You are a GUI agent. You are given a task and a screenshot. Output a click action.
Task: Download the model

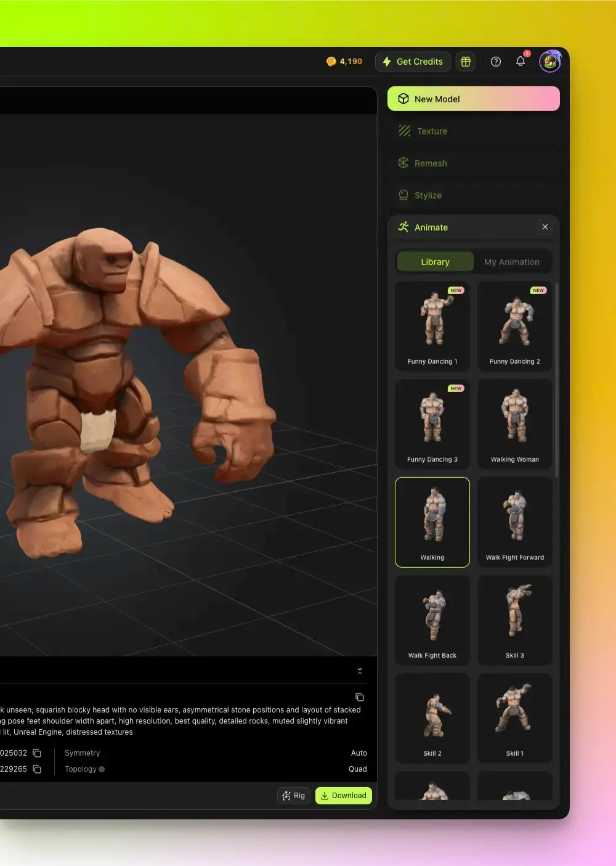coord(343,795)
